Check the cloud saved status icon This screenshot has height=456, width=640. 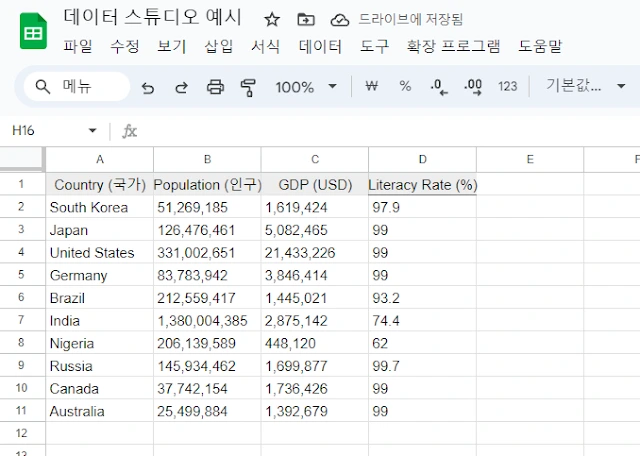point(340,19)
